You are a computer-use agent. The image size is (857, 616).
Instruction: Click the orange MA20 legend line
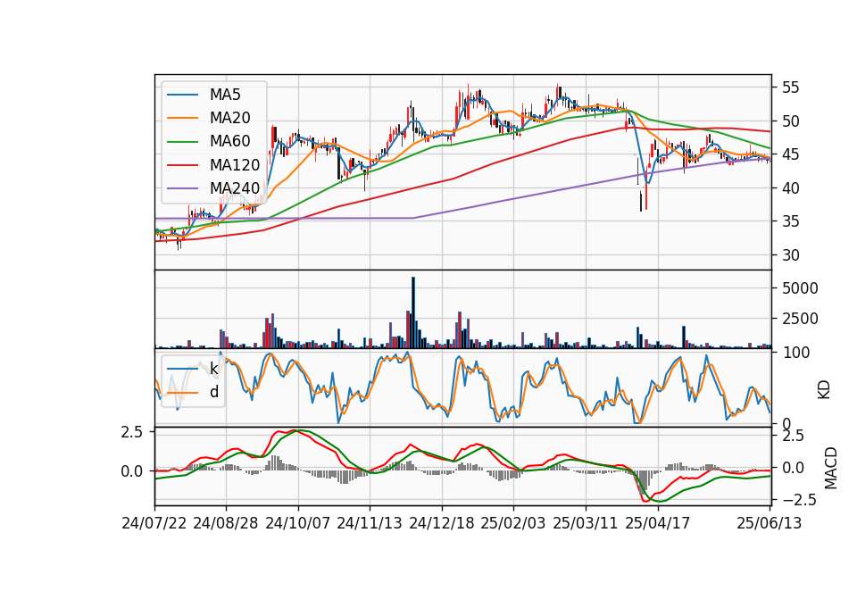(182, 119)
